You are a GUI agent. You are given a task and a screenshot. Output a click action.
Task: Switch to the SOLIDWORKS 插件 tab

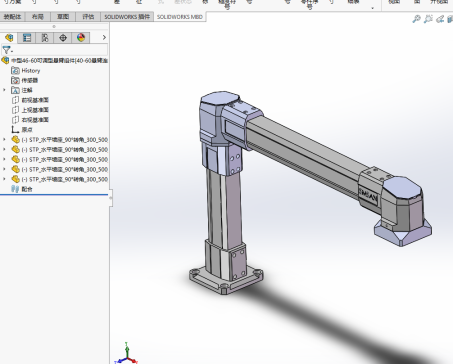point(127,17)
